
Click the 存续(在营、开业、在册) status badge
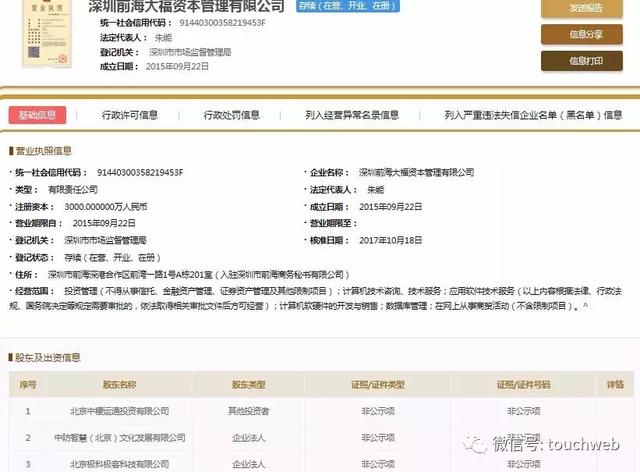pyautogui.click(x=348, y=6)
